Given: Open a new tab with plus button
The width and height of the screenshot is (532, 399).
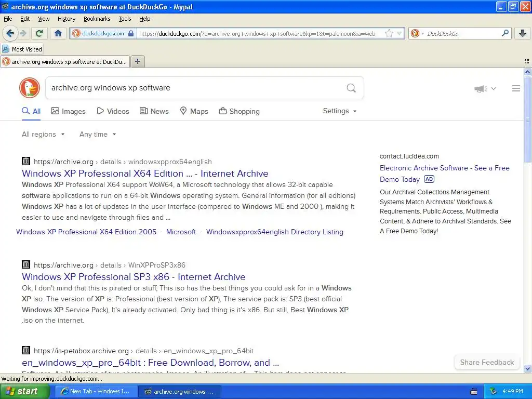Looking at the screenshot, I should click(x=137, y=61).
